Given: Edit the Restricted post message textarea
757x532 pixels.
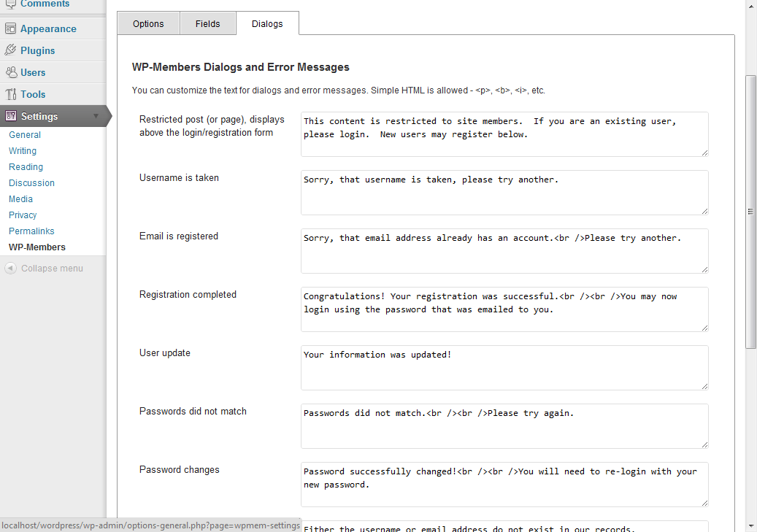Looking at the screenshot, I should pos(504,134).
